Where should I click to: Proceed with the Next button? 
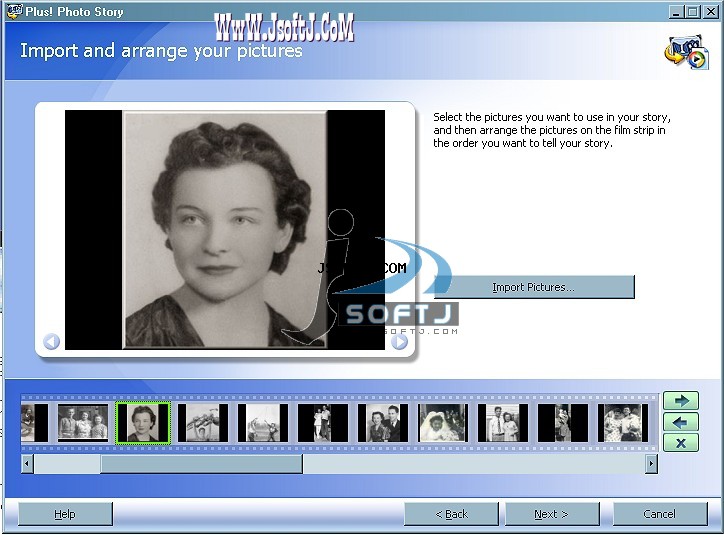click(x=552, y=514)
